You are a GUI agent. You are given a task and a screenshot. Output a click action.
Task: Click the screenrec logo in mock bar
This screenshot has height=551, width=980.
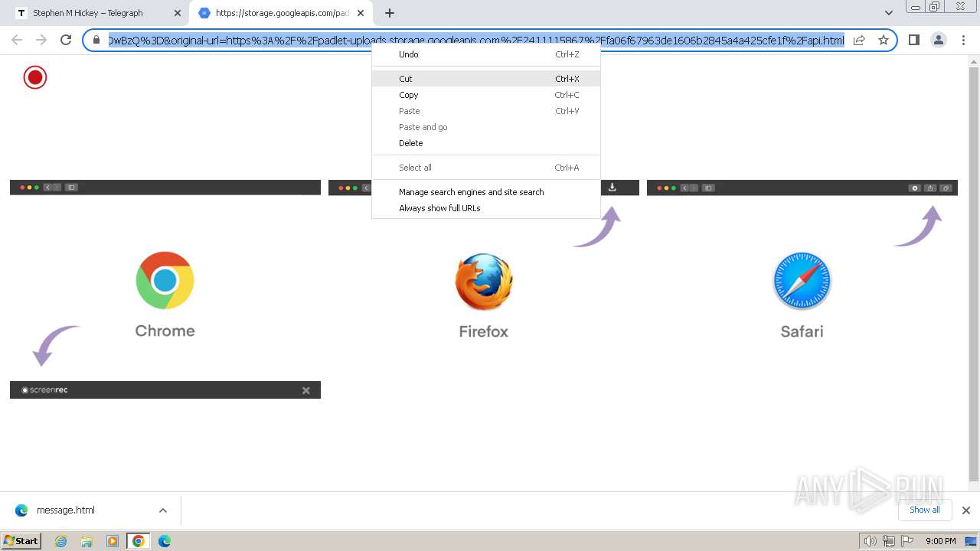(x=44, y=390)
